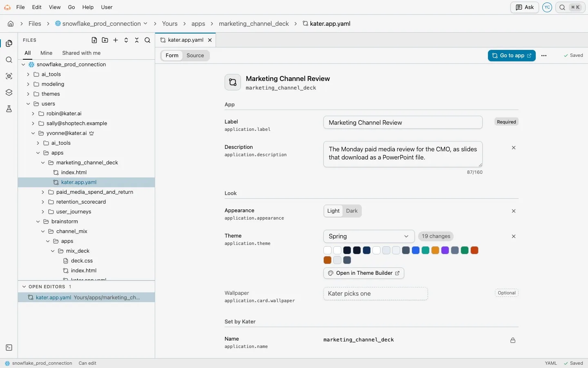Click the crown icon next to yvonne@kater.ai
Image resolution: width=588 pixels, height=368 pixels.
point(92,133)
